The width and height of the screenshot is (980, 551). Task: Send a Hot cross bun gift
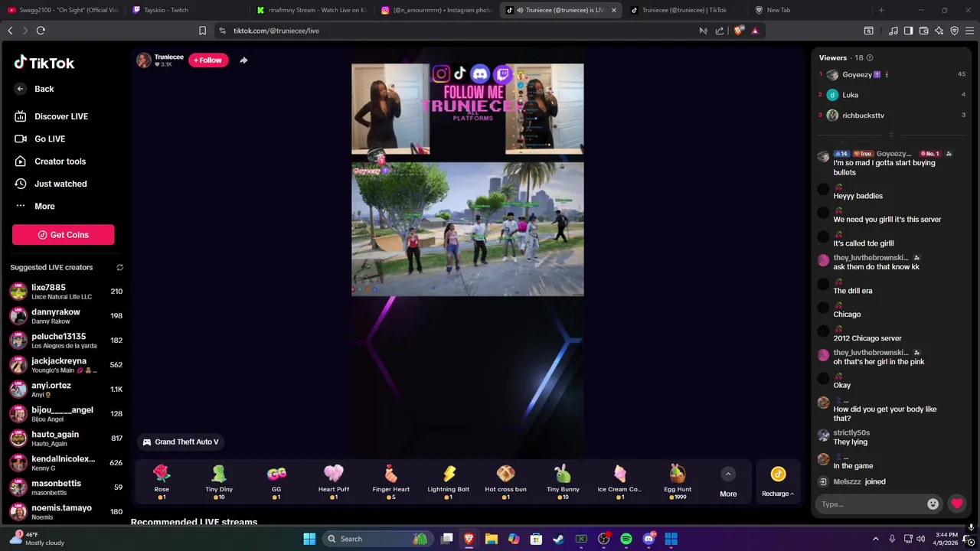505,482
